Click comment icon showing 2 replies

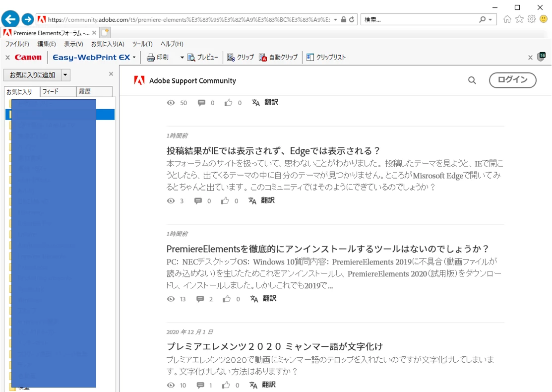click(x=200, y=299)
